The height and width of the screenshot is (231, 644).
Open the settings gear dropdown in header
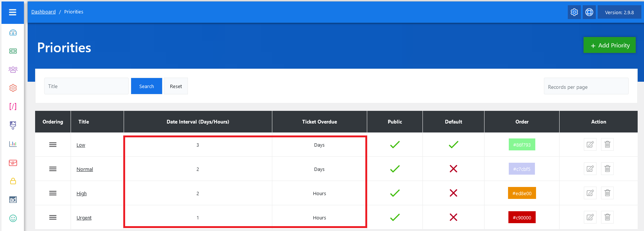tap(574, 12)
